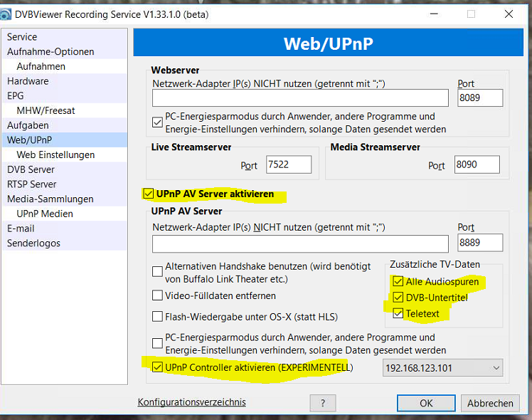Select Web/UPnP in the sidebar
The width and height of the screenshot is (532, 420).
65,140
